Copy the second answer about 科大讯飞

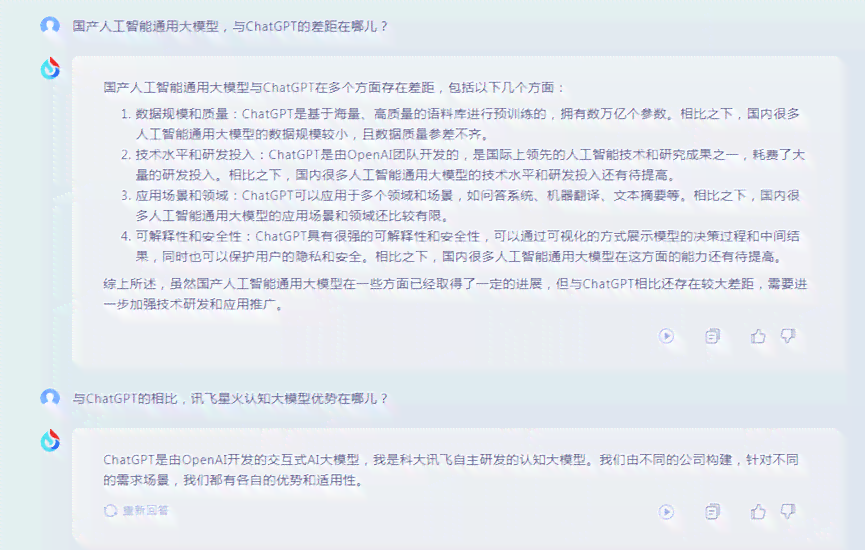pyautogui.click(x=712, y=512)
